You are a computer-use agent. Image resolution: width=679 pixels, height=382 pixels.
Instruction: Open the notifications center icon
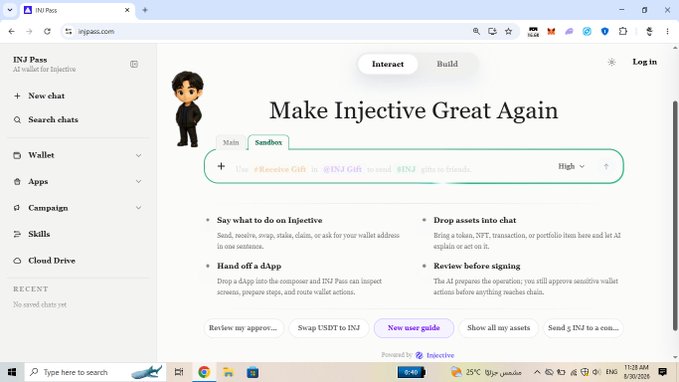pyautogui.click(x=662, y=372)
